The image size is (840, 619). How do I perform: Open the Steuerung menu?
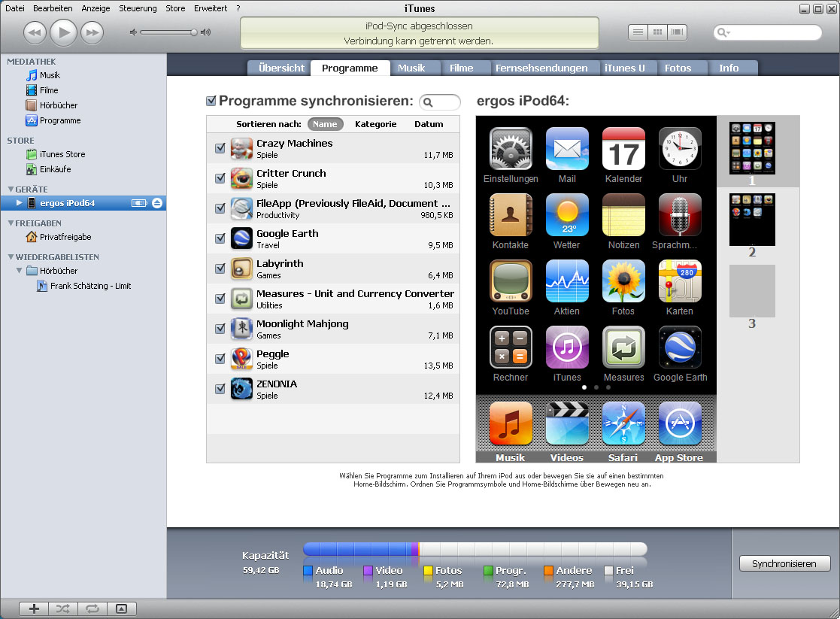point(138,8)
